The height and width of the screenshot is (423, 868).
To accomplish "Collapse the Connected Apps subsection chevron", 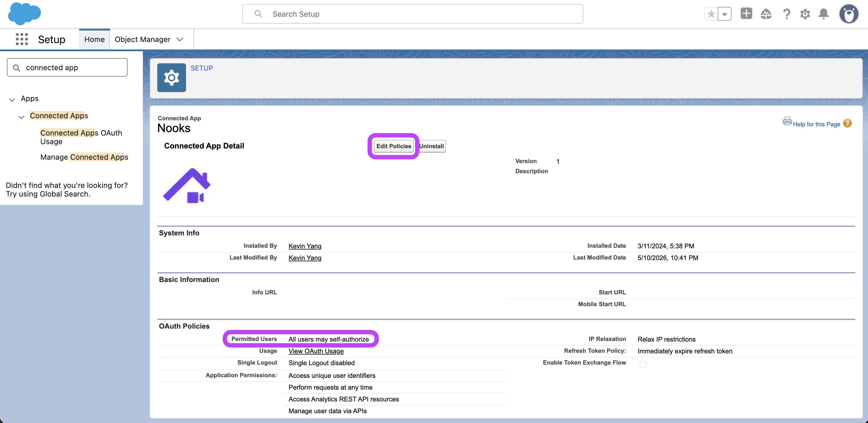I will 21,117.
